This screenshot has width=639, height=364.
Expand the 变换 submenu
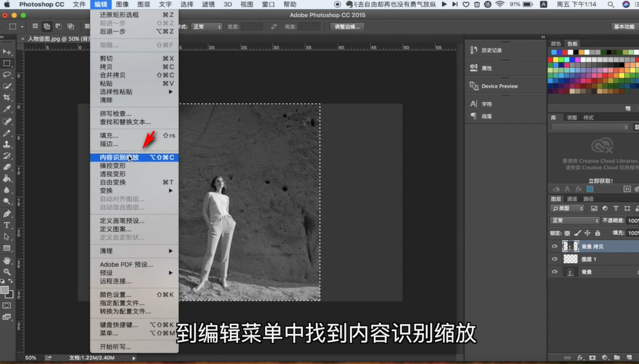tap(134, 190)
